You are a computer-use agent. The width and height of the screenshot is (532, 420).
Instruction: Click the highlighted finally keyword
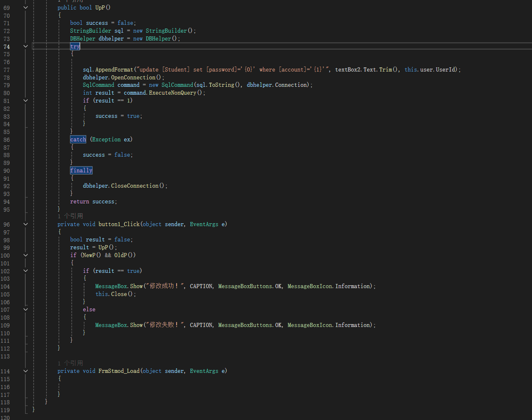81,170
